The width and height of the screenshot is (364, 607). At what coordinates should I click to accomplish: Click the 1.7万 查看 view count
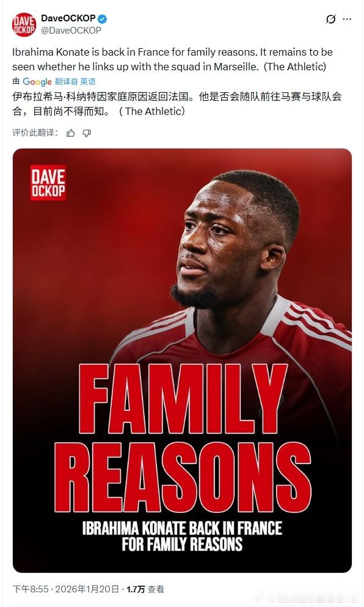145,589
